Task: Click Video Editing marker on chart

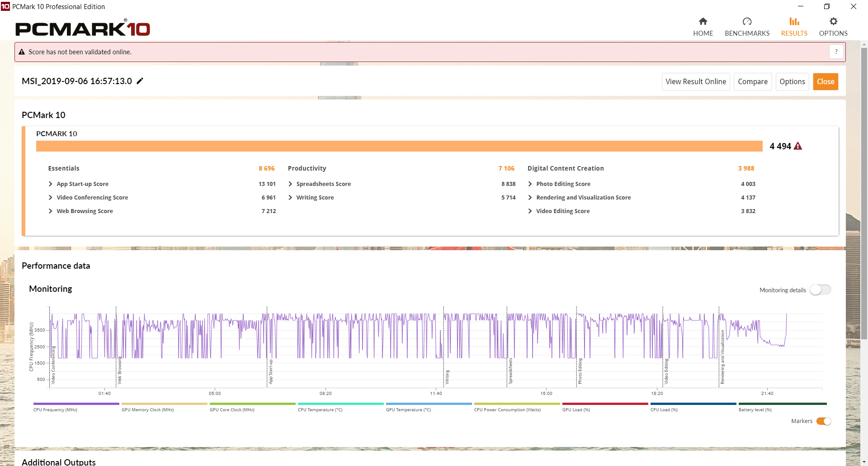Action: click(x=666, y=371)
